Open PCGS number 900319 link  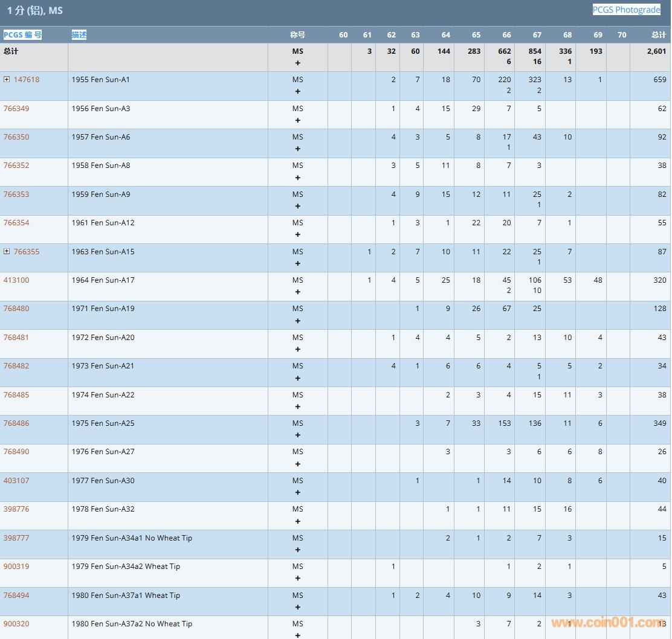16,567
